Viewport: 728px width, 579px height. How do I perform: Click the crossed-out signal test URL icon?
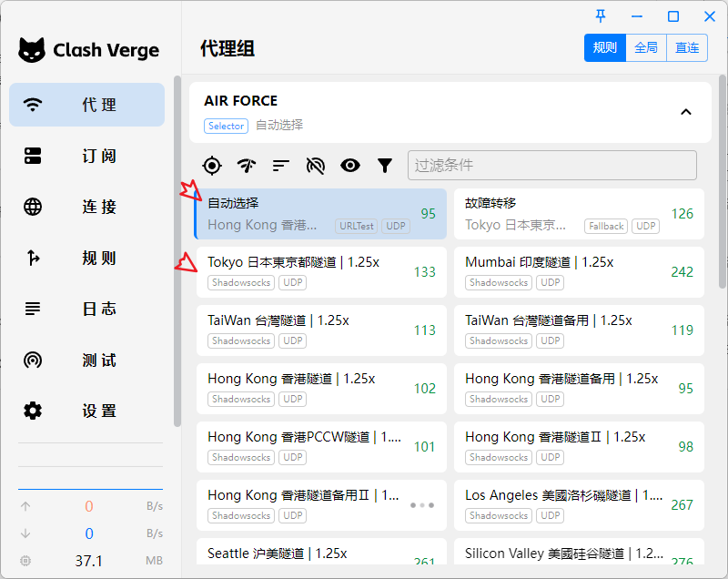[x=316, y=165]
